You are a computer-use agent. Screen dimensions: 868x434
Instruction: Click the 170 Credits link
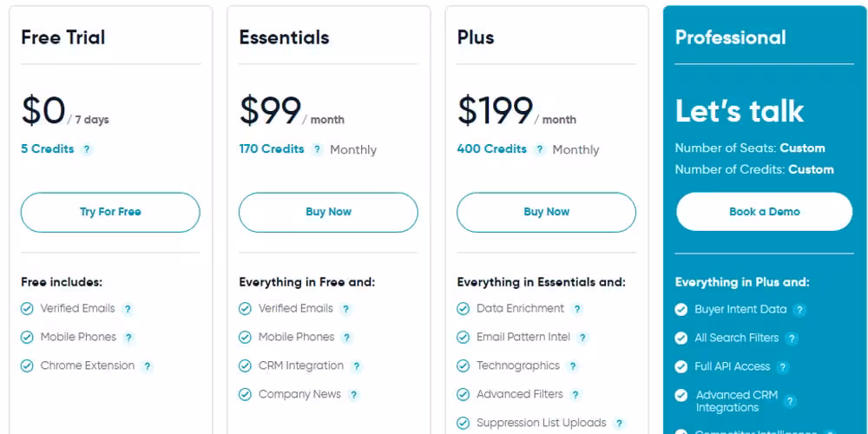pos(272,148)
